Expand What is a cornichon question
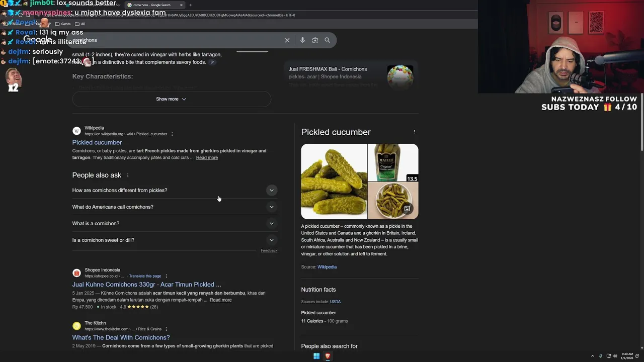 click(174, 223)
